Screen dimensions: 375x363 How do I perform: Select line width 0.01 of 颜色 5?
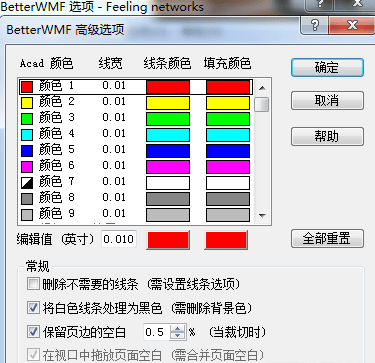[114, 149]
